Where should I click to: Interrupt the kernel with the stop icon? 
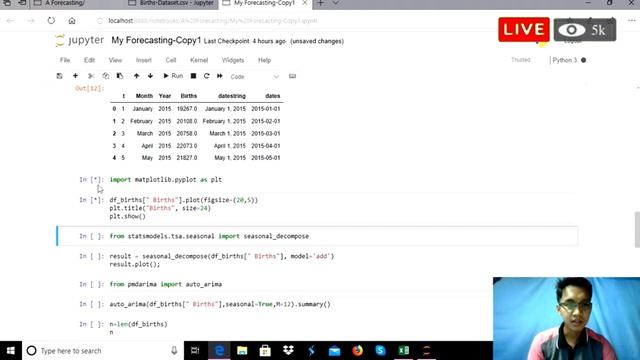[193, 76]
